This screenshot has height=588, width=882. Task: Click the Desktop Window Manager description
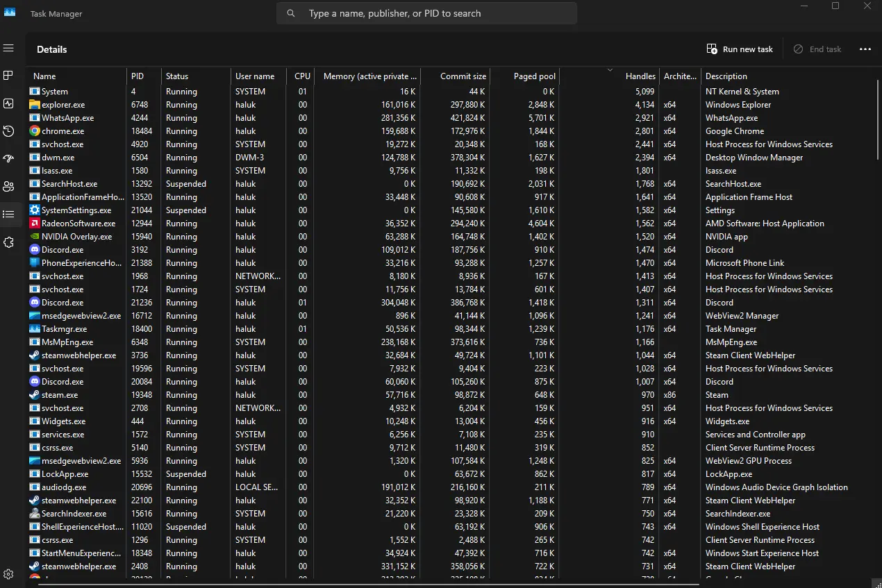[x=754, y=158]
